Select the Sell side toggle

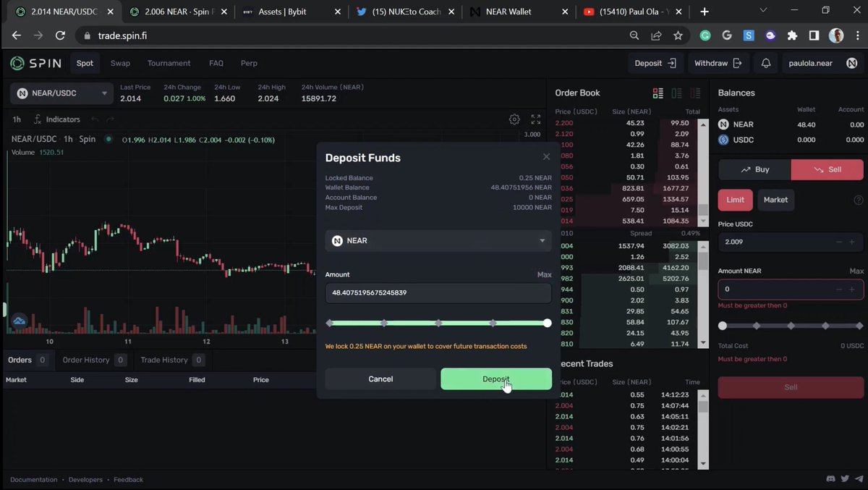pyautogui.click(x=827, y=169)
